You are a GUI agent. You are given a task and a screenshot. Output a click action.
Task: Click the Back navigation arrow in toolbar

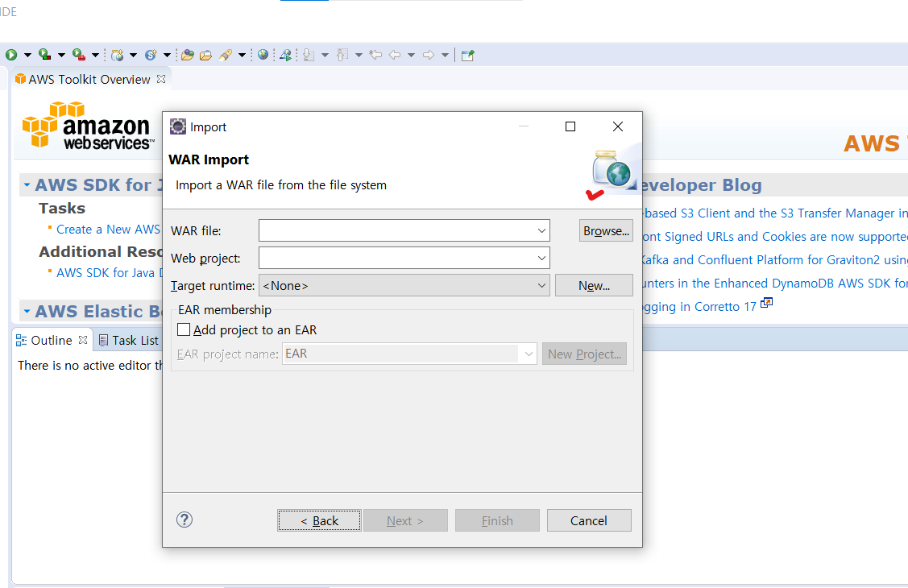coord(395,55)
